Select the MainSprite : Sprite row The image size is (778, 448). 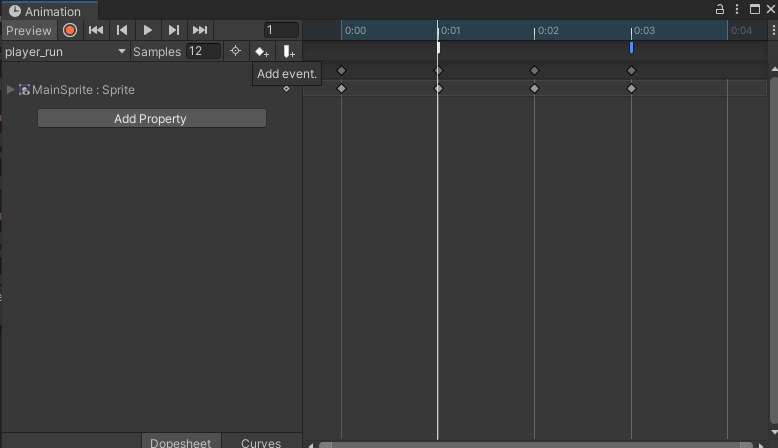[x=151, y=90]
